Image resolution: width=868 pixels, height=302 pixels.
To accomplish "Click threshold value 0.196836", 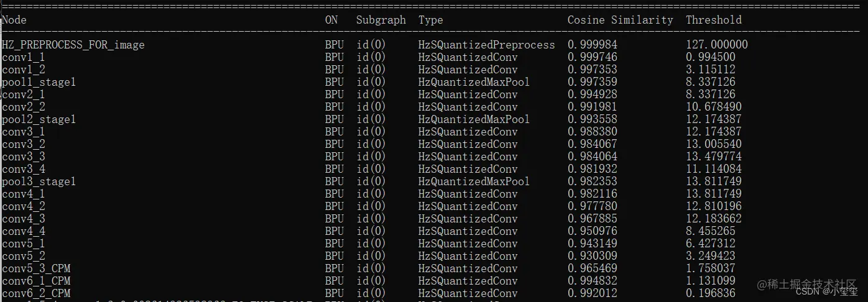I will pyautogui.click(x=711, y=293).
